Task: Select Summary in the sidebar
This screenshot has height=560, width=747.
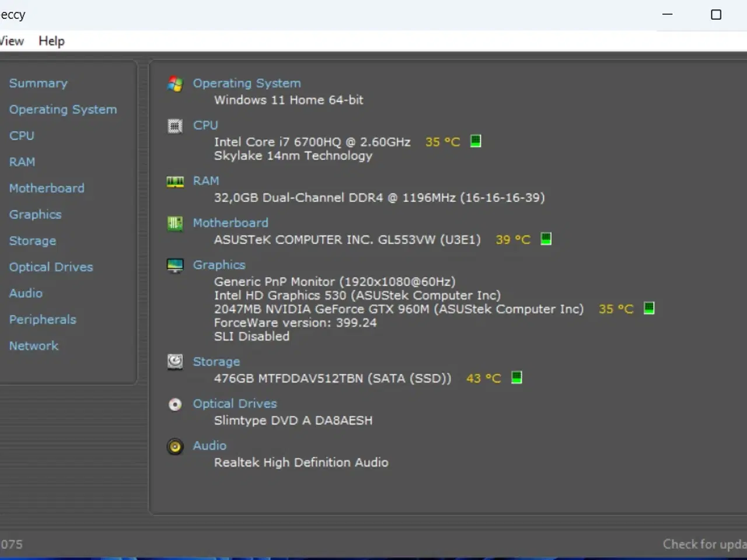Action: pyautogui.click(x=39, y=83)
